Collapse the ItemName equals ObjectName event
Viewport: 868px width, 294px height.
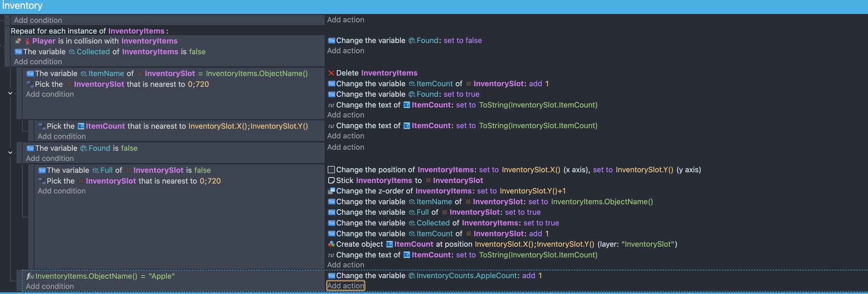coord(10,93)
